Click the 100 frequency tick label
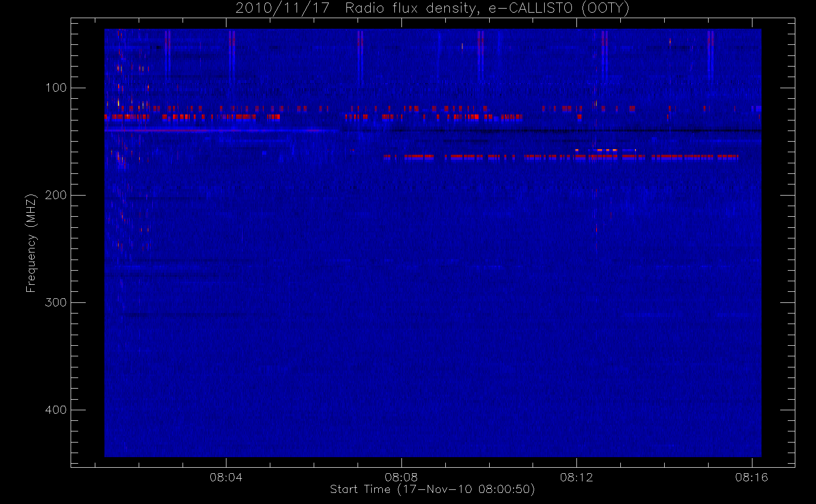The image size is (816, 504). click(56, 88)
